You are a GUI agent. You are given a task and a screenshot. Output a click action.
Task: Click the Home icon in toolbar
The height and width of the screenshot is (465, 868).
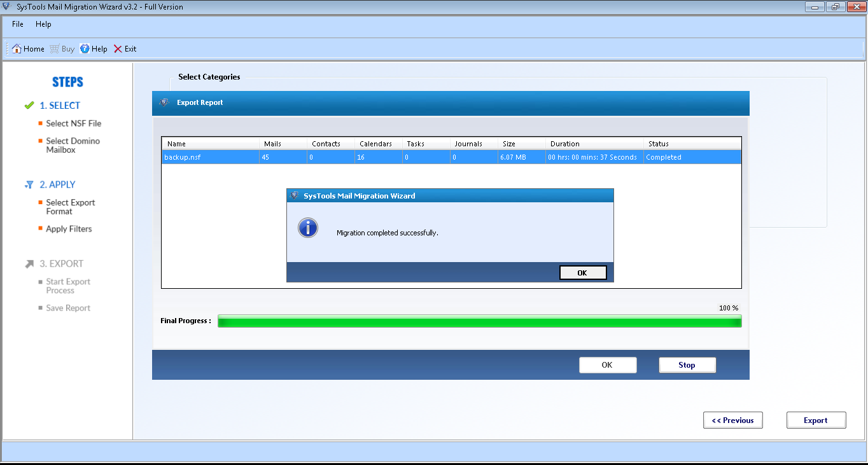pyautogui.click(x=17, y=49)
